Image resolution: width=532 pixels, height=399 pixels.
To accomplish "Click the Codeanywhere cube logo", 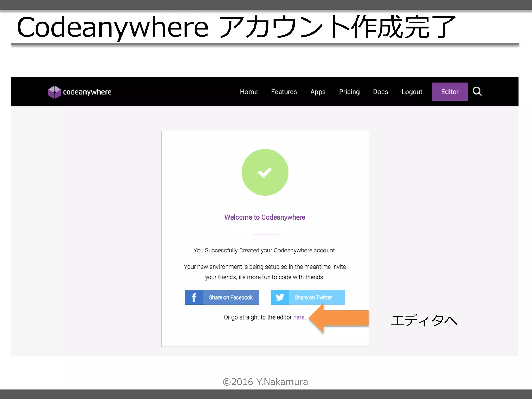I will click(55, 92).
